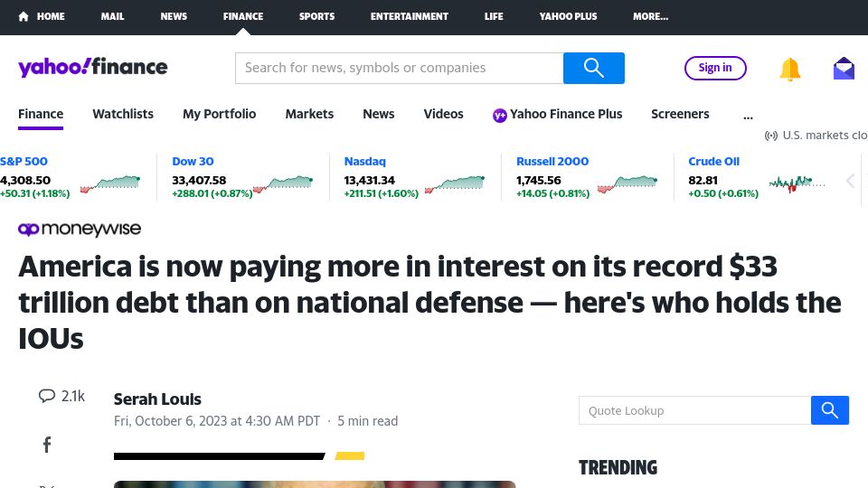The image size is (868, 488).
Task: Open the Videos tab
Action: 443,114
